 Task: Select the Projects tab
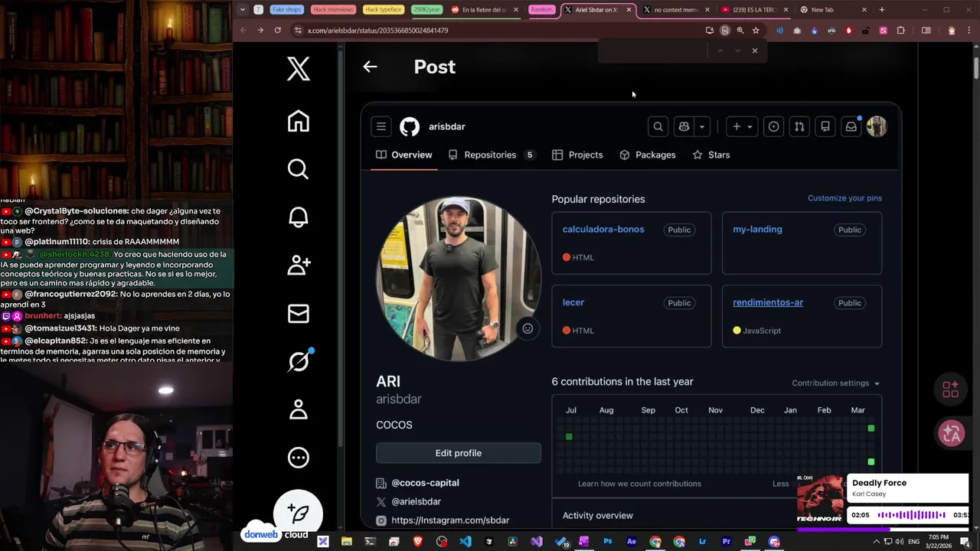(x=577, y=155)
